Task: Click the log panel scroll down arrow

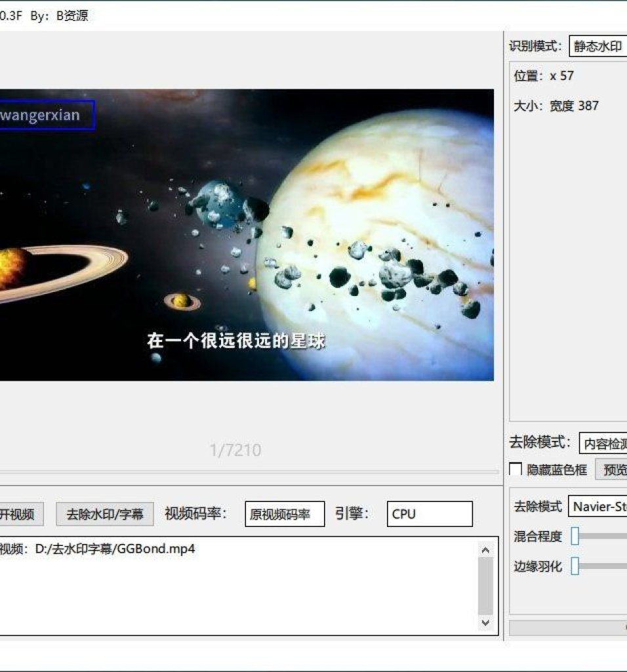Action: (485, 623)
